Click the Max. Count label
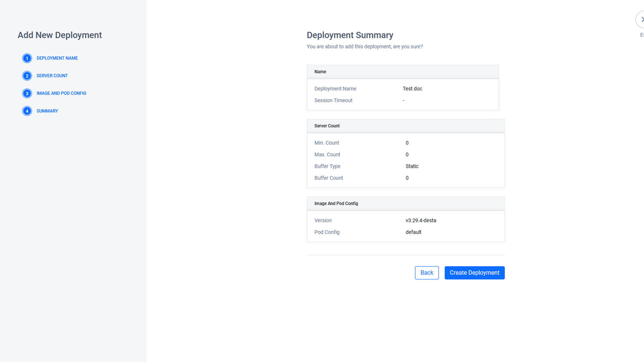Viewport: 644px width, 362px height. point(327,155)
